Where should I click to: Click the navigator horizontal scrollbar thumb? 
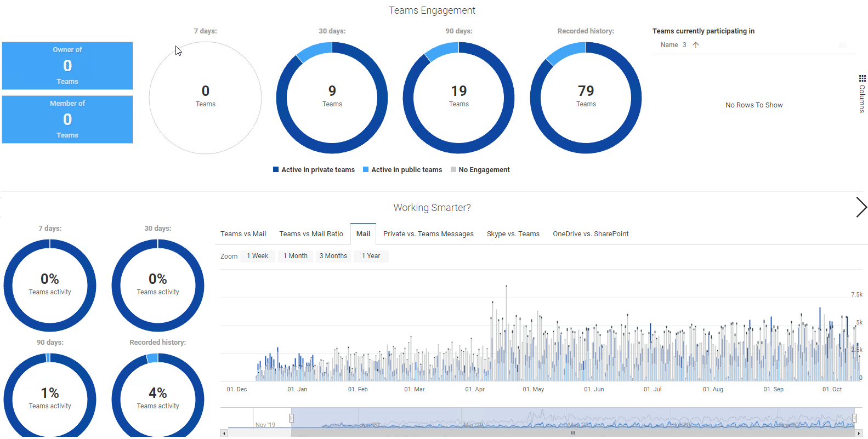click(x=572, y=433)
